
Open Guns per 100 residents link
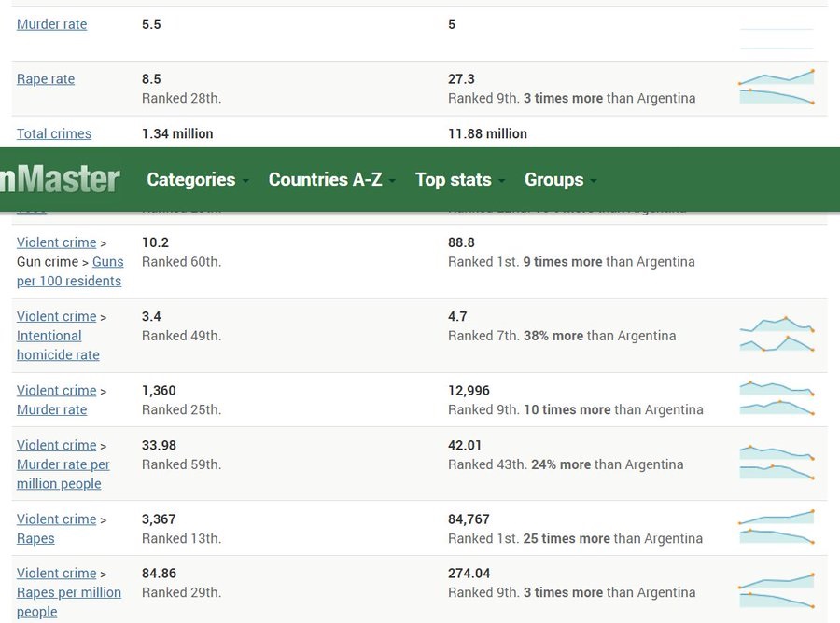[70, 271]
